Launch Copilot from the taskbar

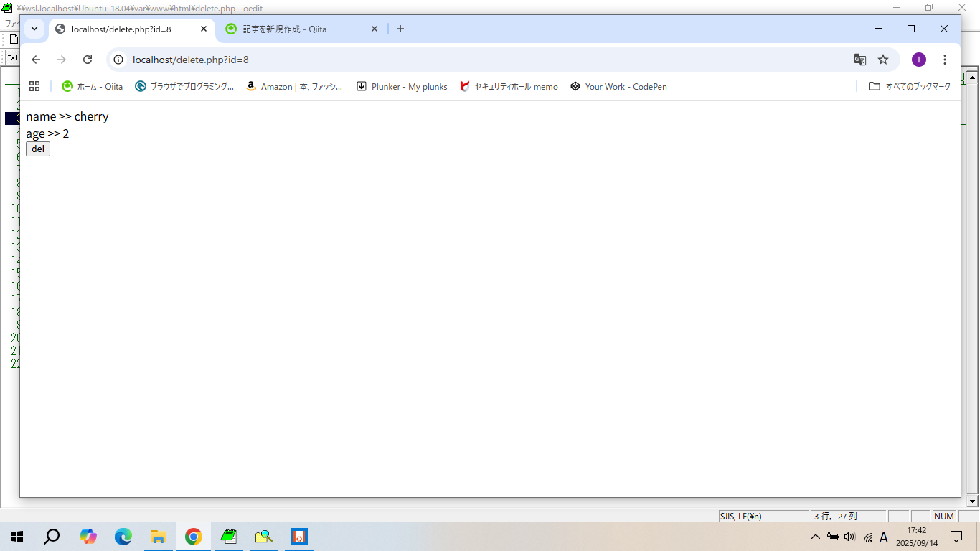pos(88,537)
